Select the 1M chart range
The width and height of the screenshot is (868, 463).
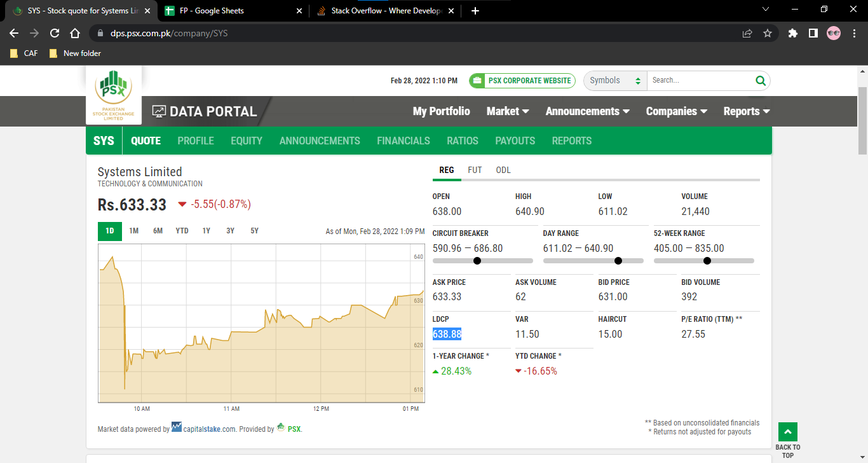pos(133,231)
